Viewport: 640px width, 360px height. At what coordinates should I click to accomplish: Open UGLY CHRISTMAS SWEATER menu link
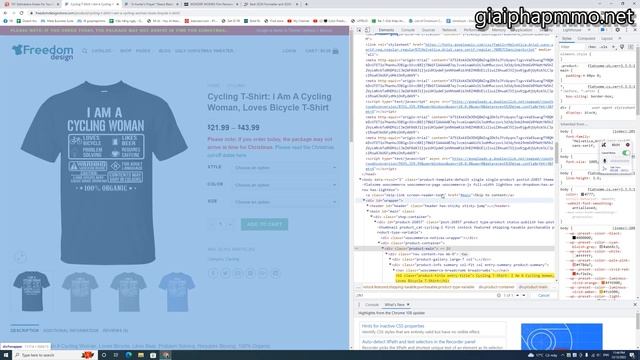pyautogui.click(x=204, y=51)
